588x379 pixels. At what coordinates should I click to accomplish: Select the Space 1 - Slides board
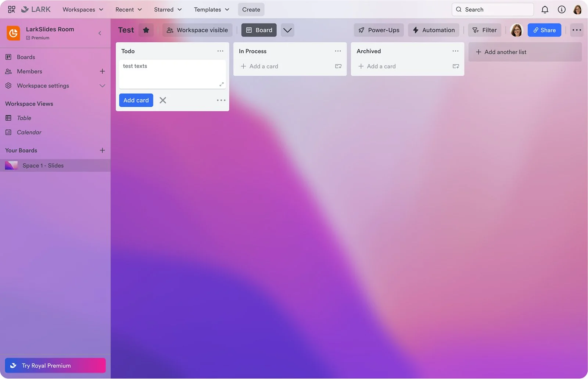pos(55,166)
